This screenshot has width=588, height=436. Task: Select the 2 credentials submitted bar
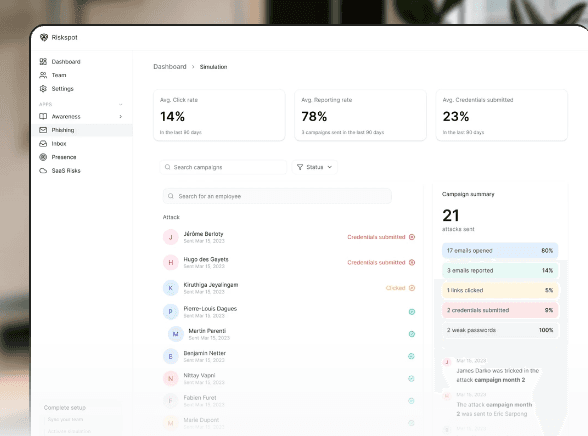tap(500, 310)
